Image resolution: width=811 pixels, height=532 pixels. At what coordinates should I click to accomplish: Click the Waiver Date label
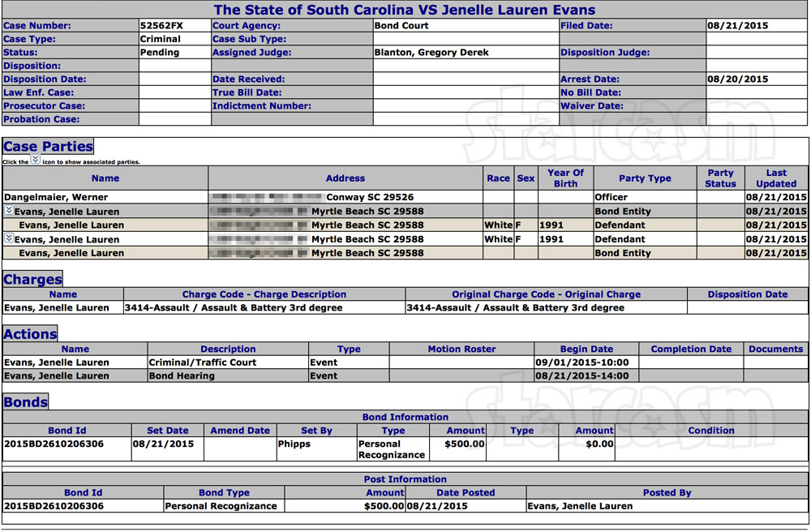(x=592, y=106)
